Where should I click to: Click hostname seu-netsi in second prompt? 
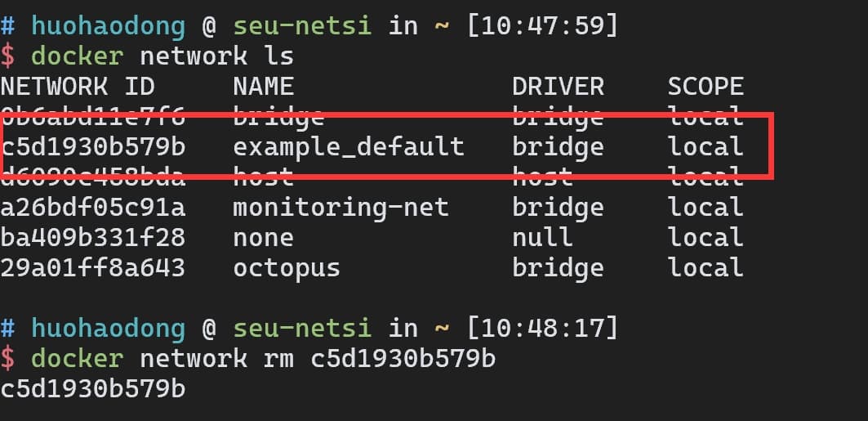302,329
